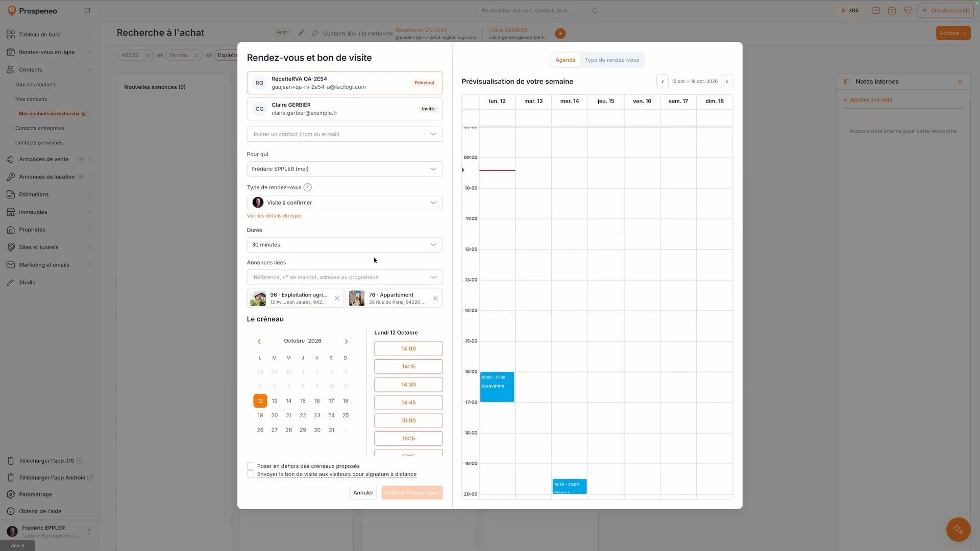Remove listing 76 Appartement
The width and height of the screenshot is (980, 551).
[x=435, y=298]
